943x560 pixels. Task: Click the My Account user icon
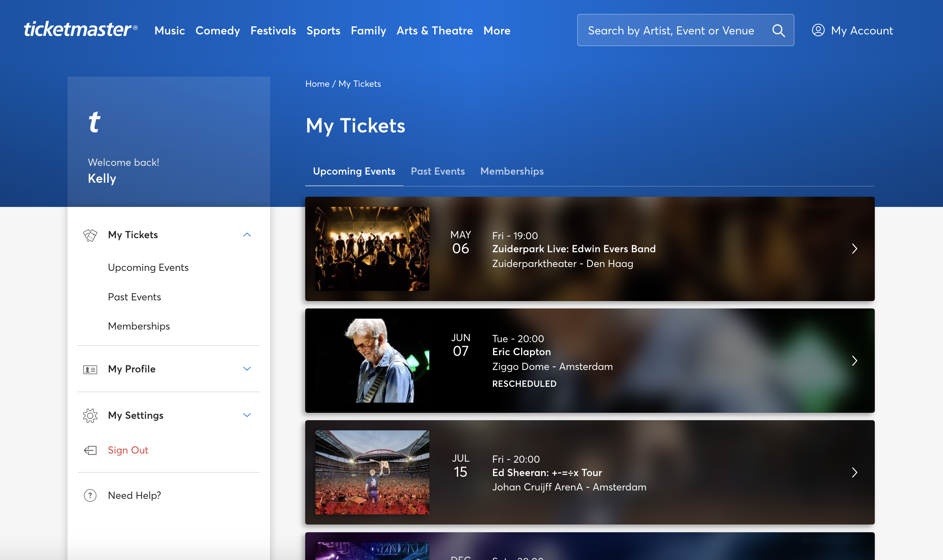[x=818, y=30]
